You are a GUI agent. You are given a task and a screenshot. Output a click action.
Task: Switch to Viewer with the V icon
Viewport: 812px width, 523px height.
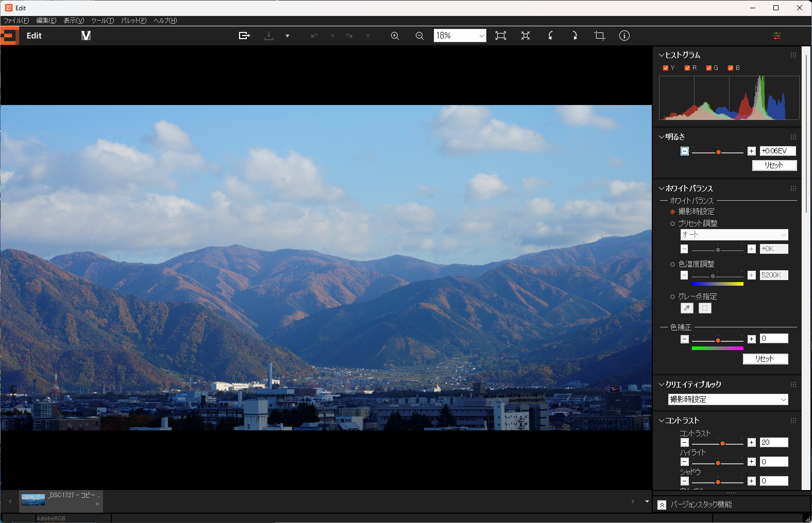click(x=86, y=36)
